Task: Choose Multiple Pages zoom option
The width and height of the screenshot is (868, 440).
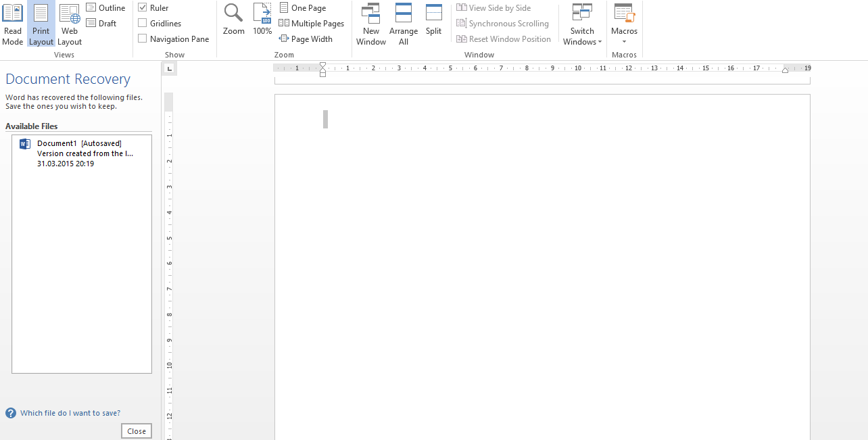Action: (312, 23)
